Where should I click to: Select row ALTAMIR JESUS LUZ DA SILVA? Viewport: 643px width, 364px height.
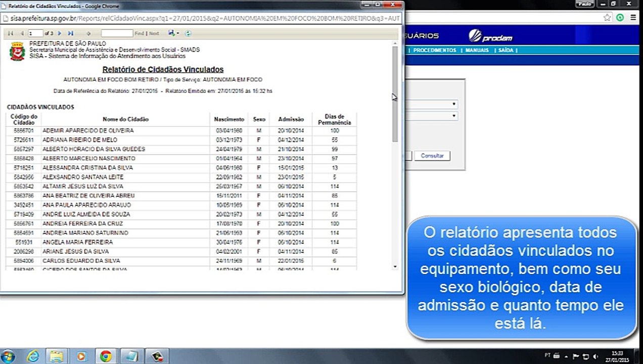tap(181, 186)
